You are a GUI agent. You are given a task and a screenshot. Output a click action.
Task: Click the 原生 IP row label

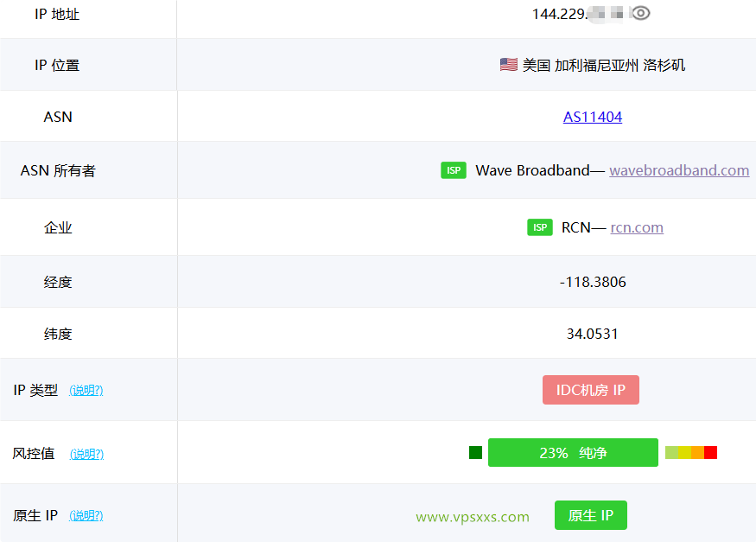pos(35,515)
